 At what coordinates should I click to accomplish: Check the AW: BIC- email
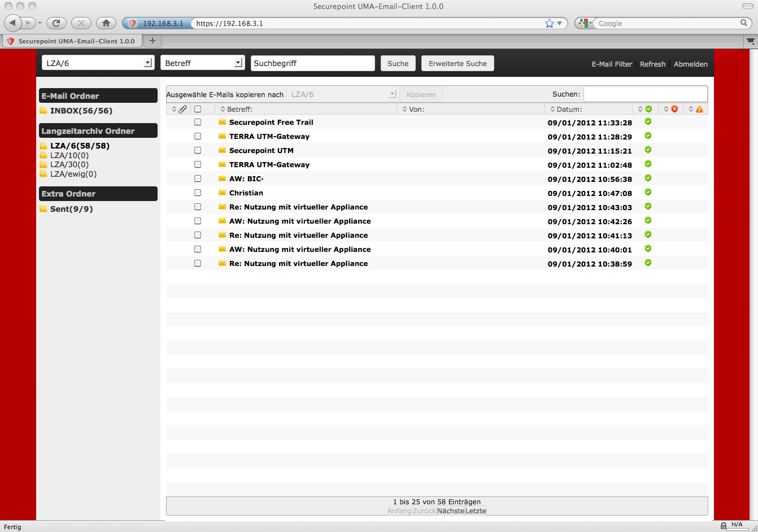point(198,178)
